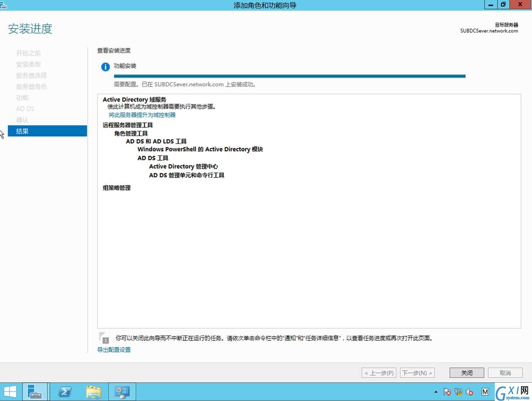Restore down the wizard window
Viewport: 532px width, 401px height.
[x=503, y=5]
